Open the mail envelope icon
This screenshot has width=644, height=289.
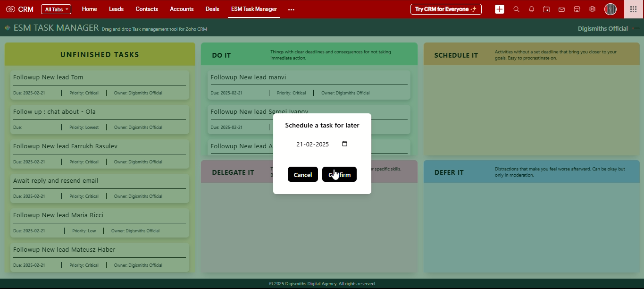click(x=561, y=9)
